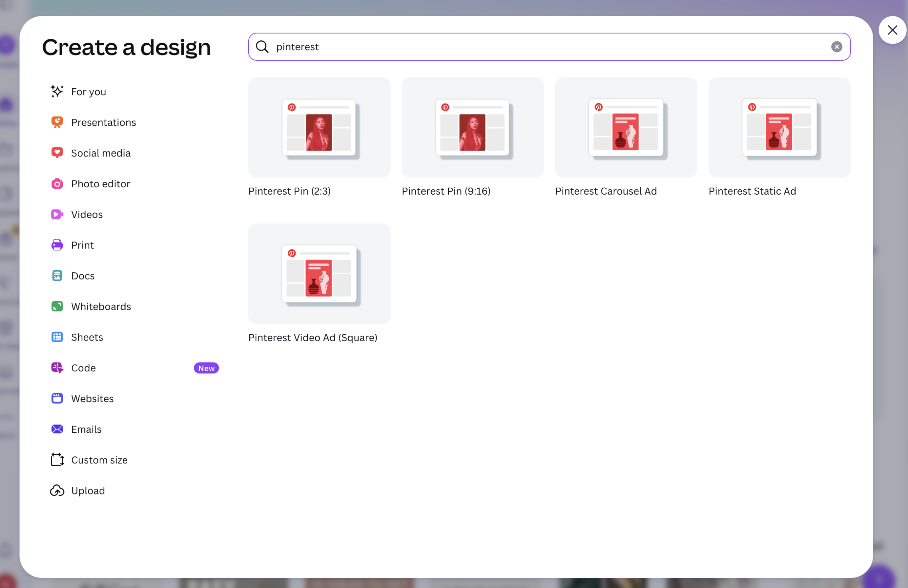Click the Websites browser icon
Viewport: 908px width, 588px height.
point(57,398)
